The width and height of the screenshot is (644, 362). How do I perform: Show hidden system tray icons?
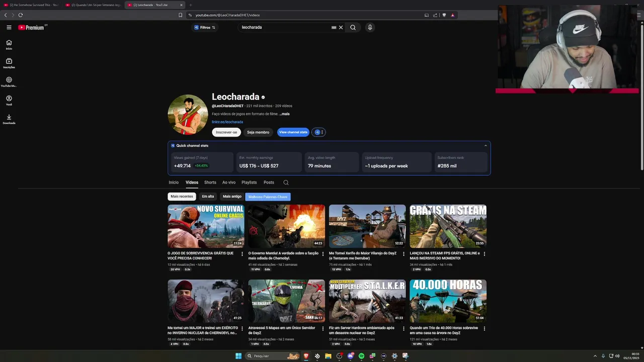point(595,356)
